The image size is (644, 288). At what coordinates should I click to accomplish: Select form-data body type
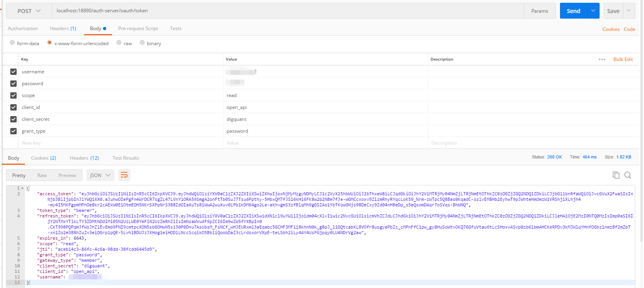point(12,43)
